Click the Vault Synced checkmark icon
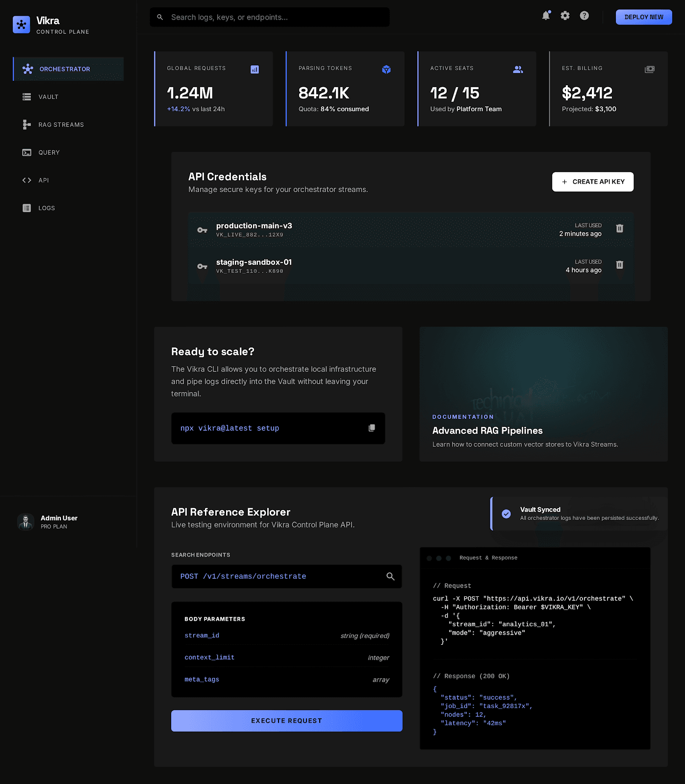This screenshot has width=685, height=784. click(506, 514)
